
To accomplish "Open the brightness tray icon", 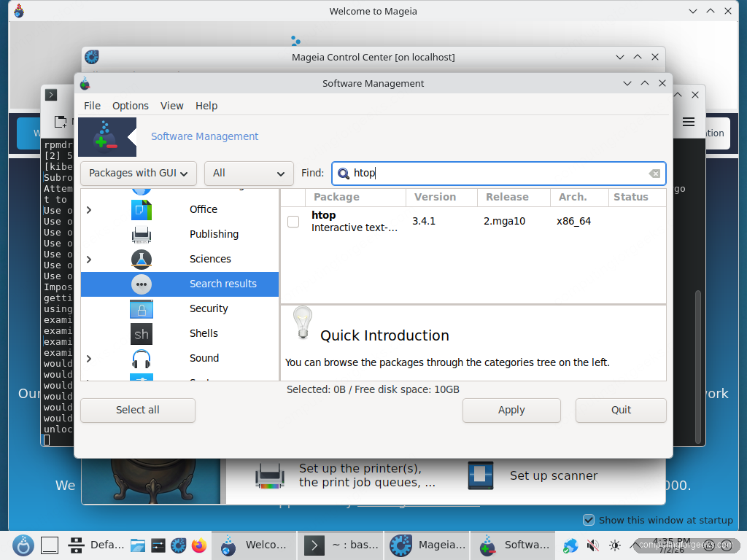I will click(x=615, y=545).
